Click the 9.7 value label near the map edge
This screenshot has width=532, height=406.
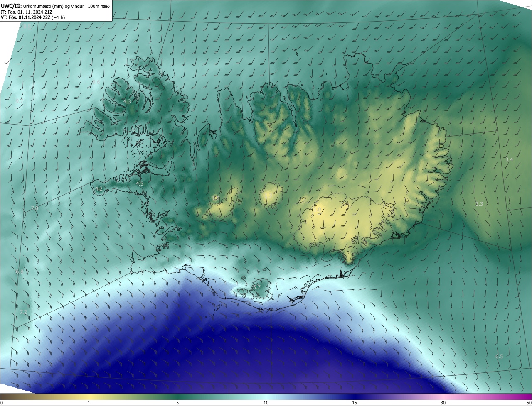[19, 101]
